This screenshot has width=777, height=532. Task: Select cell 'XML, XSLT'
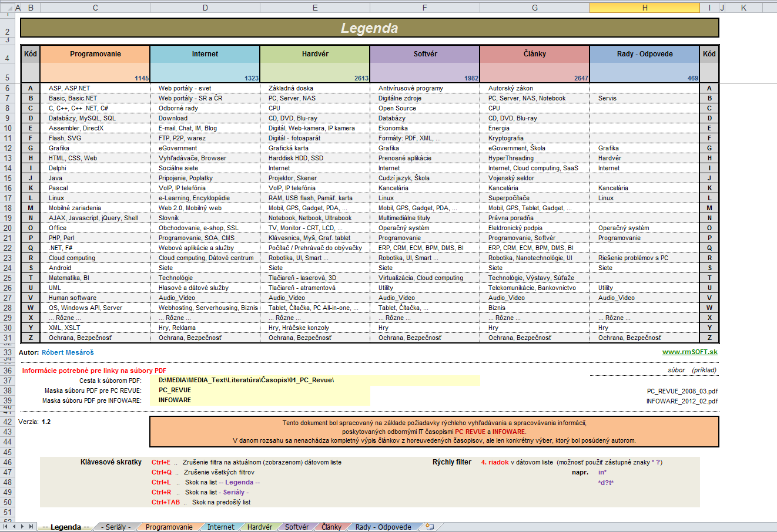(95, 328)
